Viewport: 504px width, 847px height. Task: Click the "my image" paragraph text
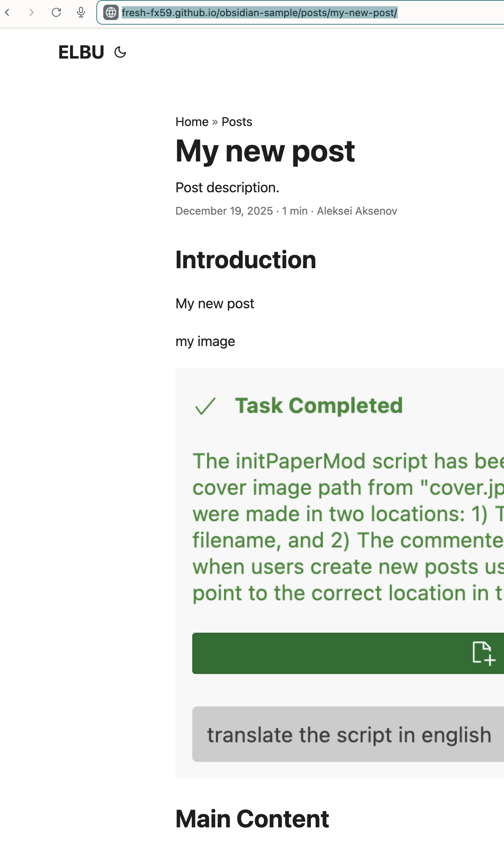[205, 341]
